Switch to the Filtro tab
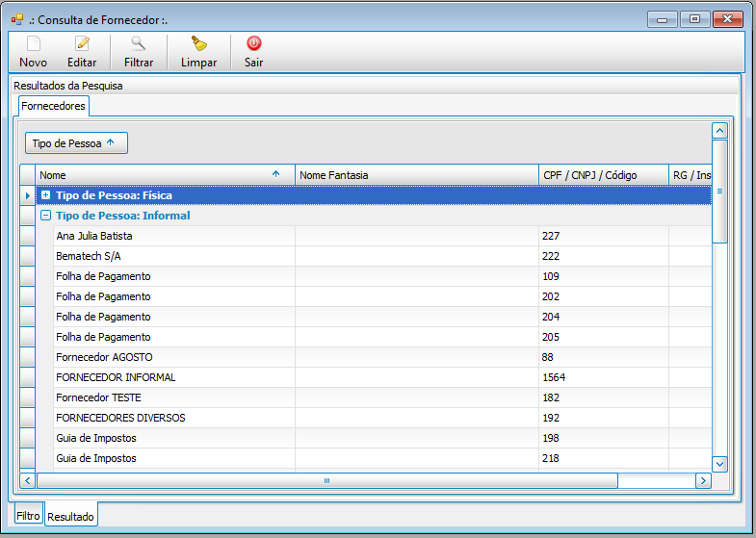 click(29, 515)
